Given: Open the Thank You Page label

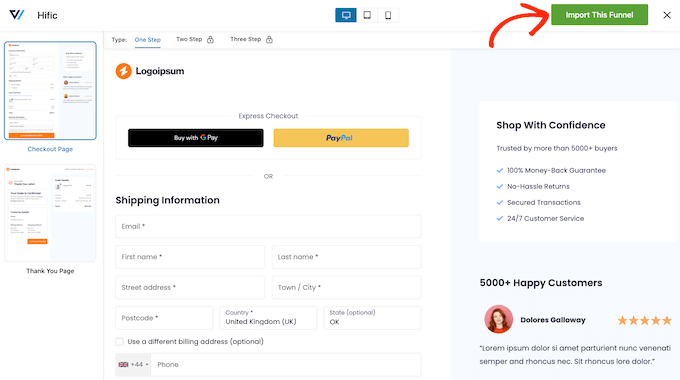Looking at the screenshot, I should [x=50, y=271].
